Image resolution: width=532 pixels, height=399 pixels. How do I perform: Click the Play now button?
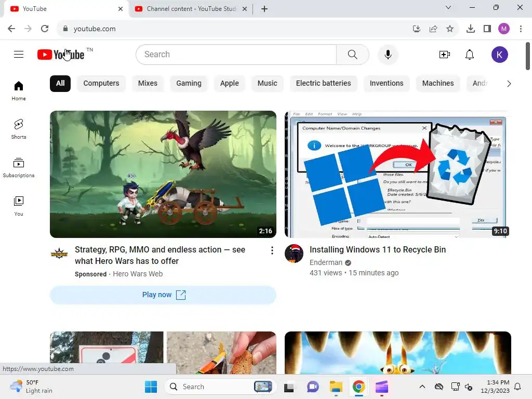click(163, 295)
